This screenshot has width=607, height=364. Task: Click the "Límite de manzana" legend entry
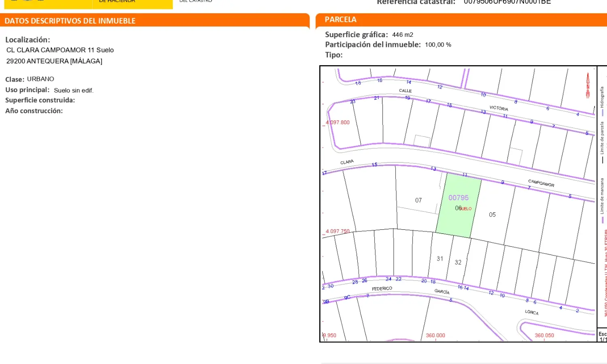602,196
